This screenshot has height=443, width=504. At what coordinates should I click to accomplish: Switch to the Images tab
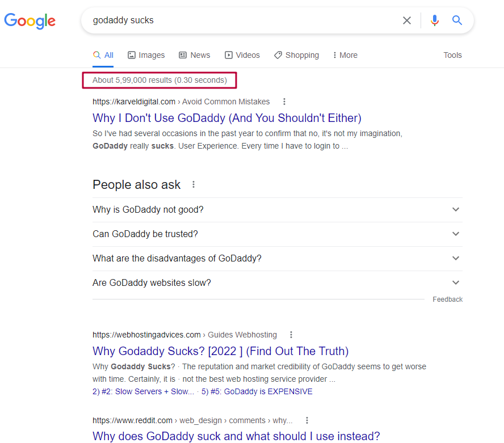[146, 55]
